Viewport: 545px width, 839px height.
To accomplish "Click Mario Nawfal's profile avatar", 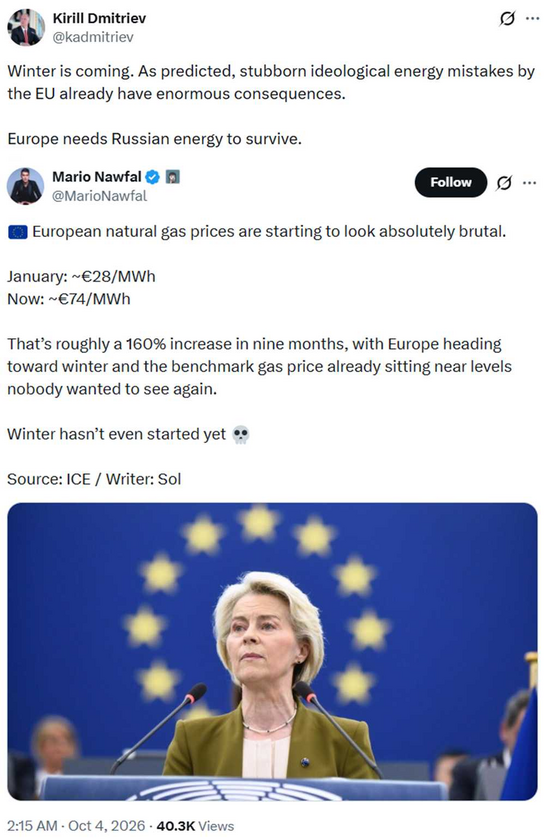I will point(25,186).
